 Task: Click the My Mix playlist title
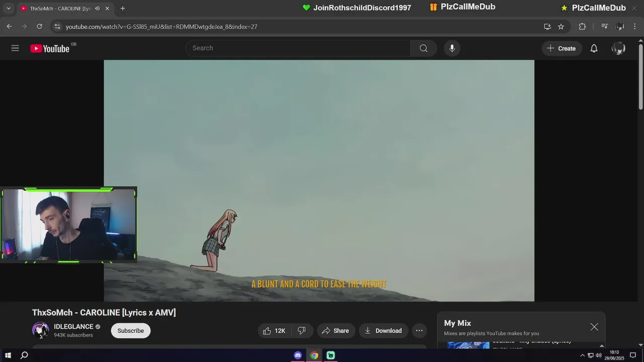point(457,323)
